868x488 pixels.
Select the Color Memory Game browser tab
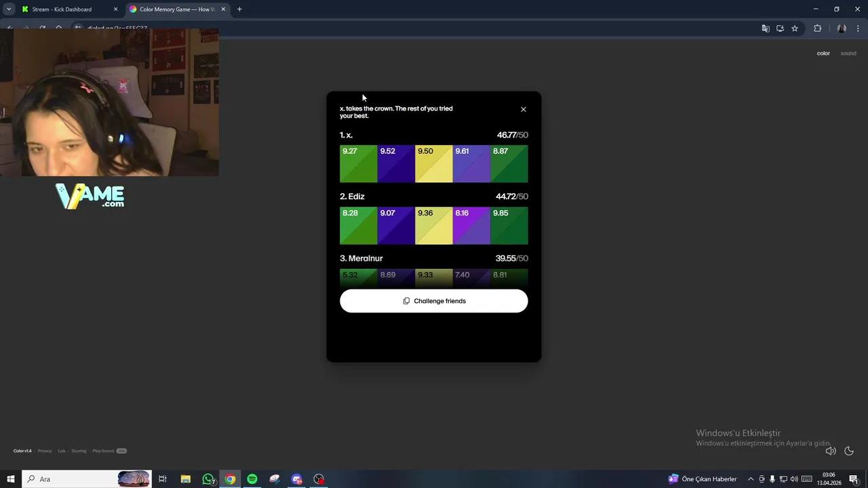pos(178,9)
